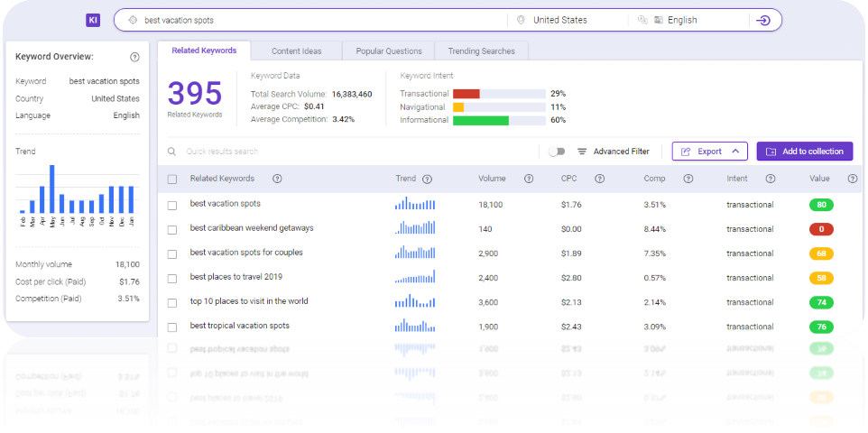Click the translate icon beside English
Screen dimensions: 868x433
[x=642, y=20]
